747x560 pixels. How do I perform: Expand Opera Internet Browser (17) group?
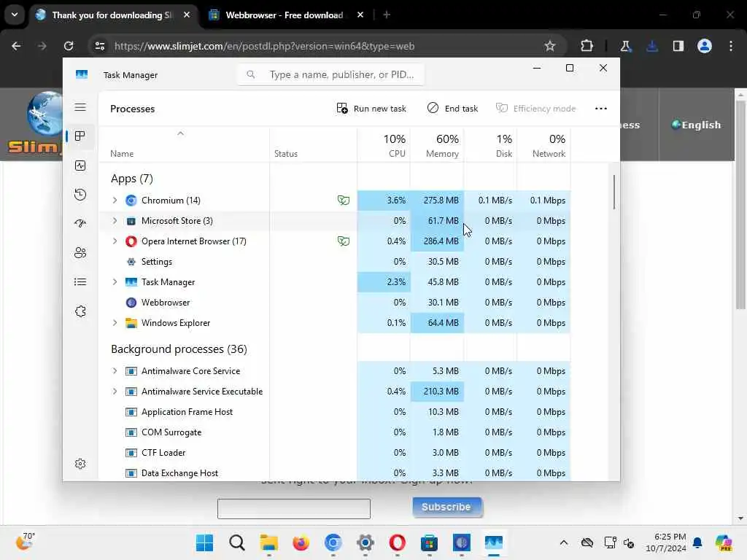pos(115,241)
